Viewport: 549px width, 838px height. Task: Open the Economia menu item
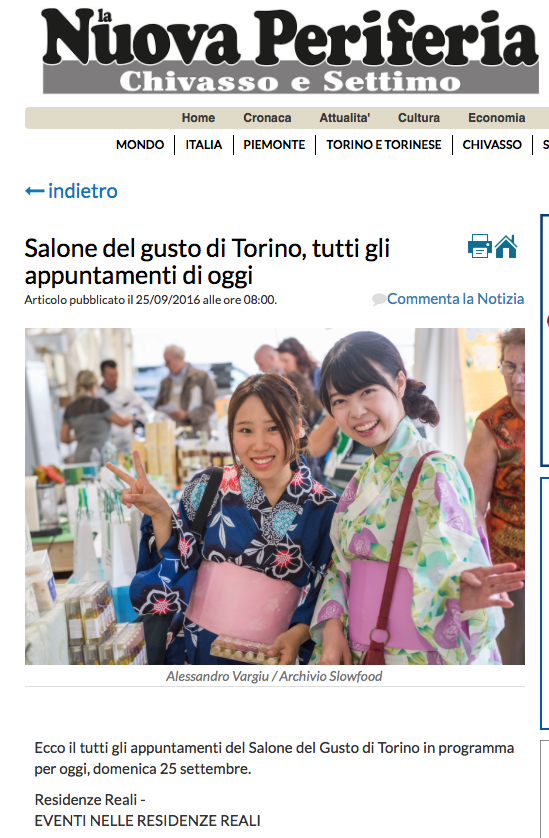(497, 118)
